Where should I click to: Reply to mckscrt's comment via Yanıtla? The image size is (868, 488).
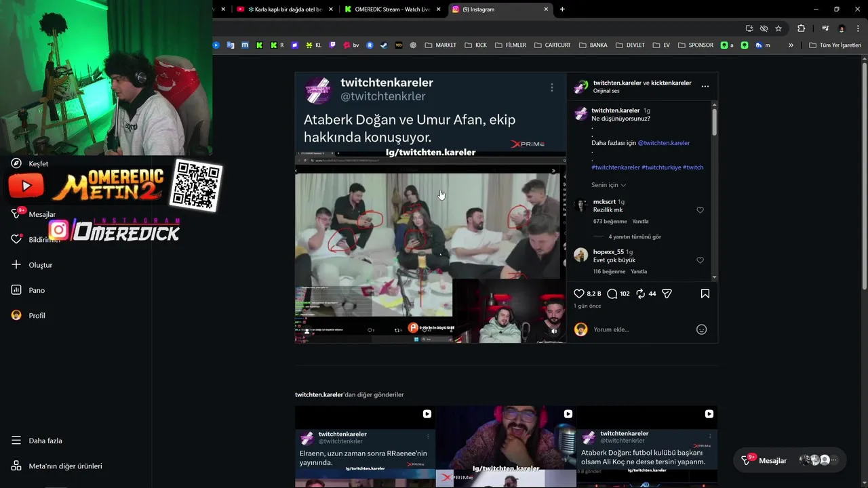[x=640, y=222]
